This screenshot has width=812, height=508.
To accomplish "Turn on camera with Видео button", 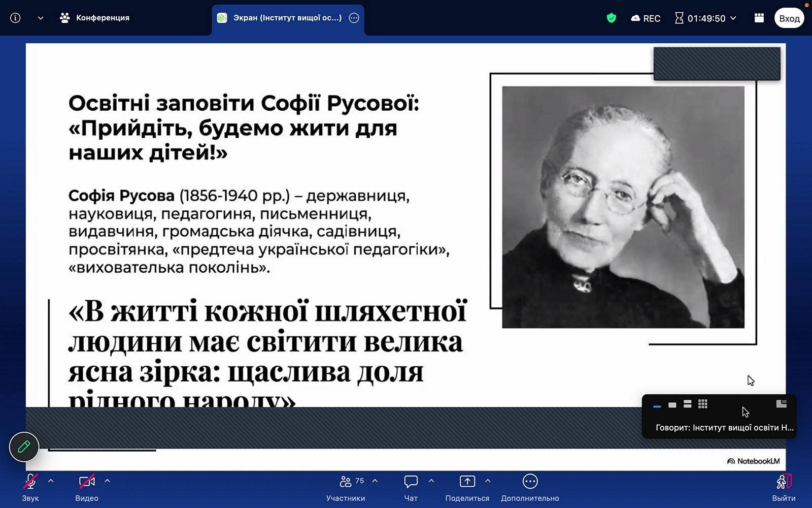I will 87,487.
